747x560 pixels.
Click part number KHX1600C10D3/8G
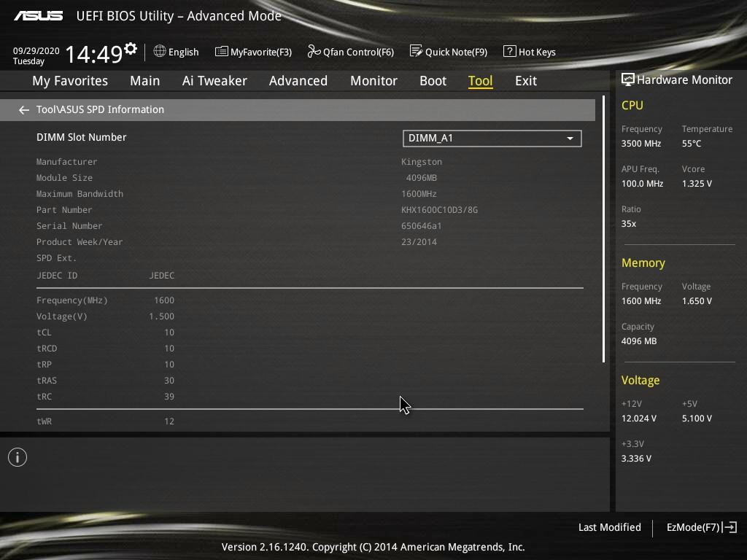pyautogui.click(x=439, y=210)
